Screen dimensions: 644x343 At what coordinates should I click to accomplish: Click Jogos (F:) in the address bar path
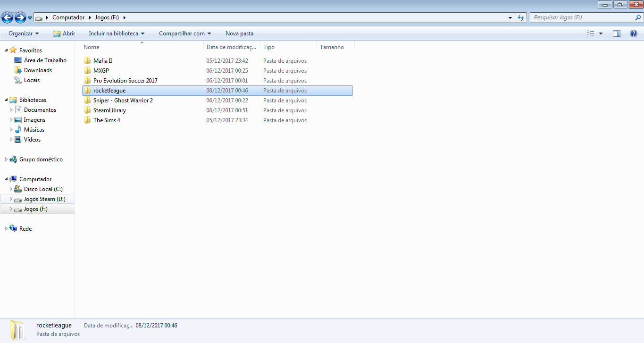tap(107, 17)
